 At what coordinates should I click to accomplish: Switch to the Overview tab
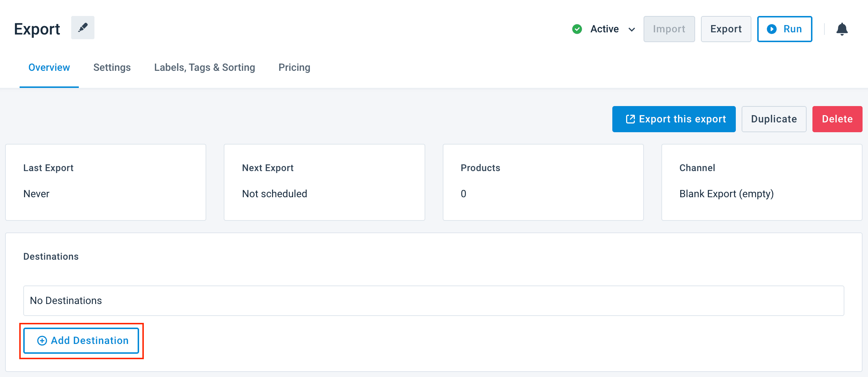[x=49, y=68]
